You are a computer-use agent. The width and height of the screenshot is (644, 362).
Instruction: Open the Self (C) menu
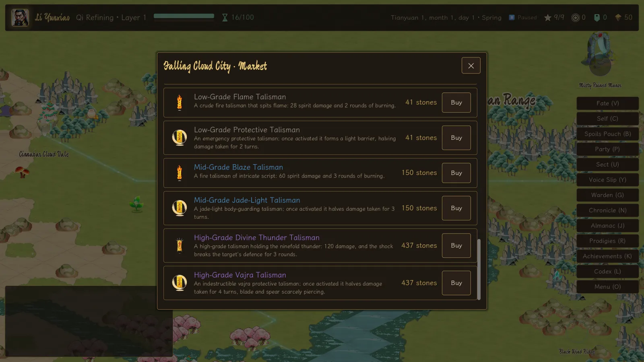click(608, 119)
